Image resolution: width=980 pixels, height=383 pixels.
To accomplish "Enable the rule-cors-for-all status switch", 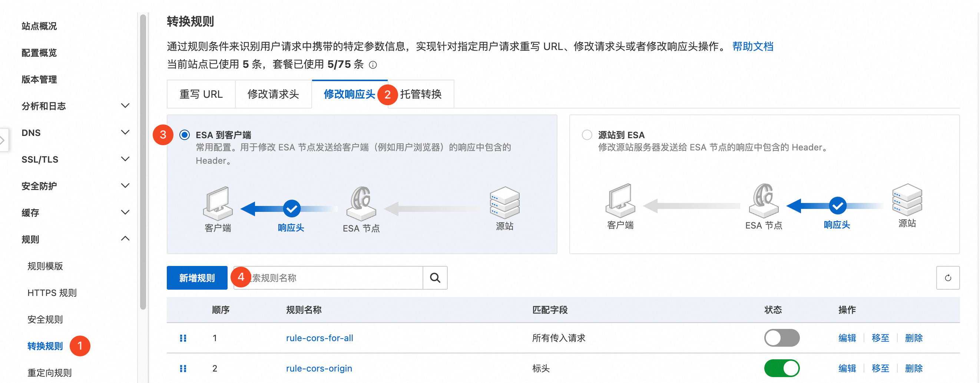I will (782, 338).
